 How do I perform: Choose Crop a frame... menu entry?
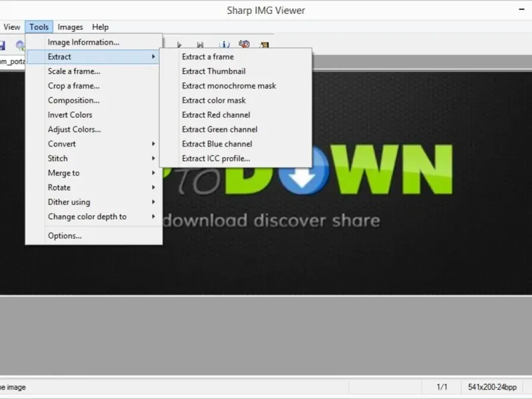(x=94, y=86)
